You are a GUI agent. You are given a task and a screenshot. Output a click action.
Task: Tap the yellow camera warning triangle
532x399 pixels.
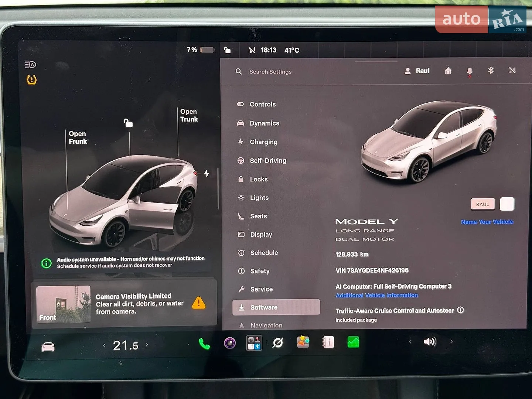[x=199, y=303]
